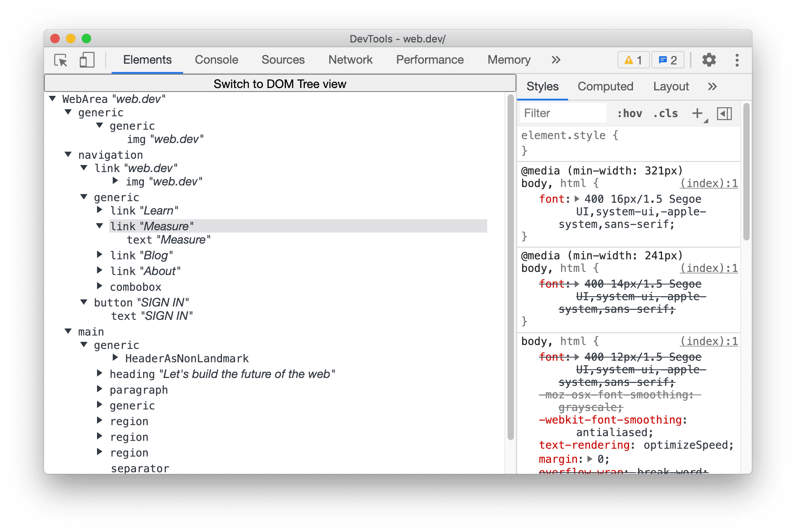Click the element picker/inspector icon

click(x=61, y=60)
